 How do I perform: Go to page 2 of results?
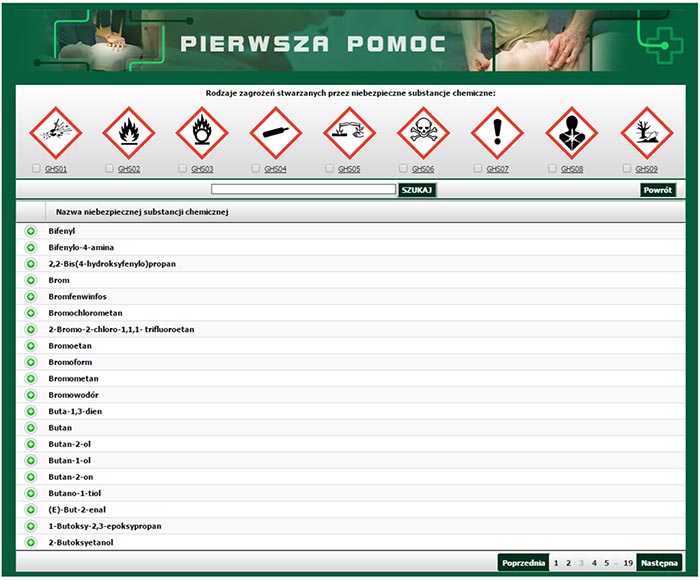568,563
